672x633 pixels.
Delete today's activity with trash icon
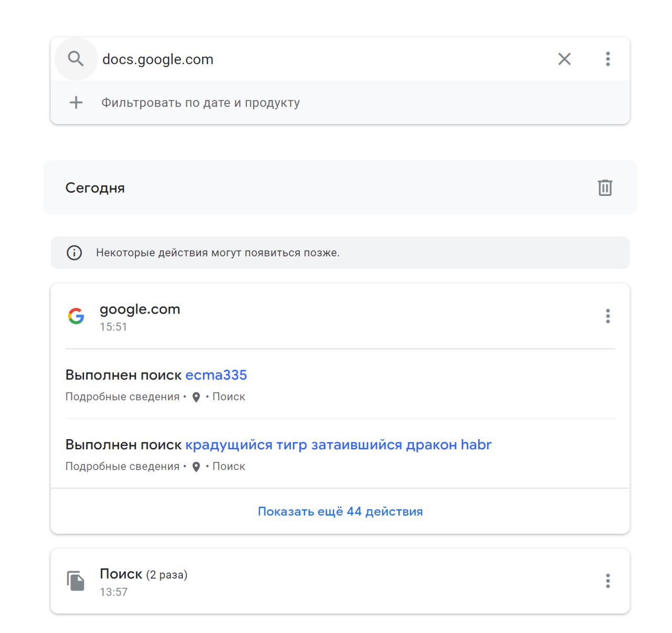tap(605, 188)
